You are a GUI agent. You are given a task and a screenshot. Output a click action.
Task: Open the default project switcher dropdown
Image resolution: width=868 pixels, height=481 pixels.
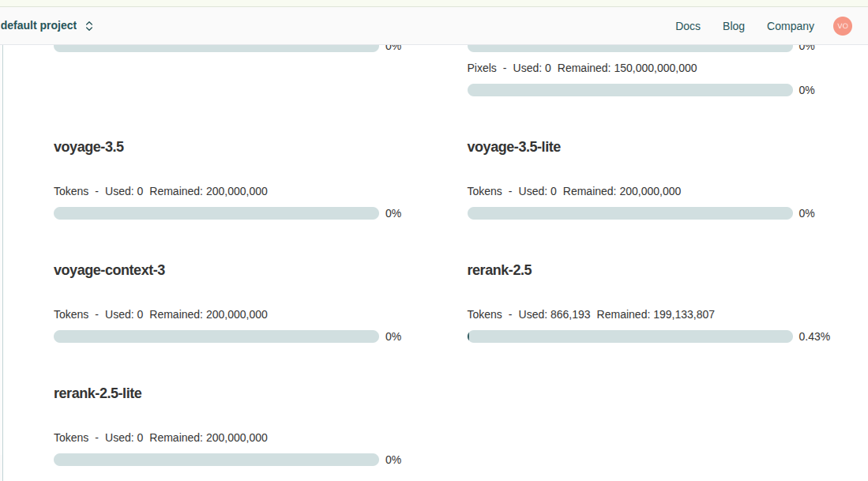(47, 26)
